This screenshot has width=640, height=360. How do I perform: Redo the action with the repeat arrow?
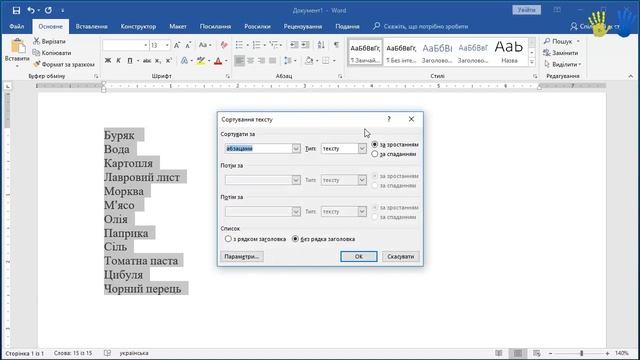pos(48,10)
